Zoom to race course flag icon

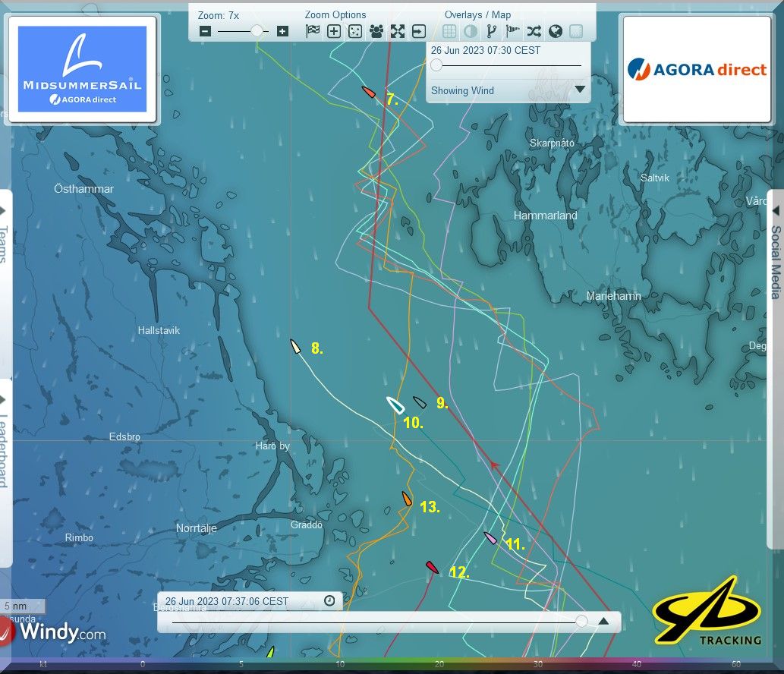click(313, 31)
